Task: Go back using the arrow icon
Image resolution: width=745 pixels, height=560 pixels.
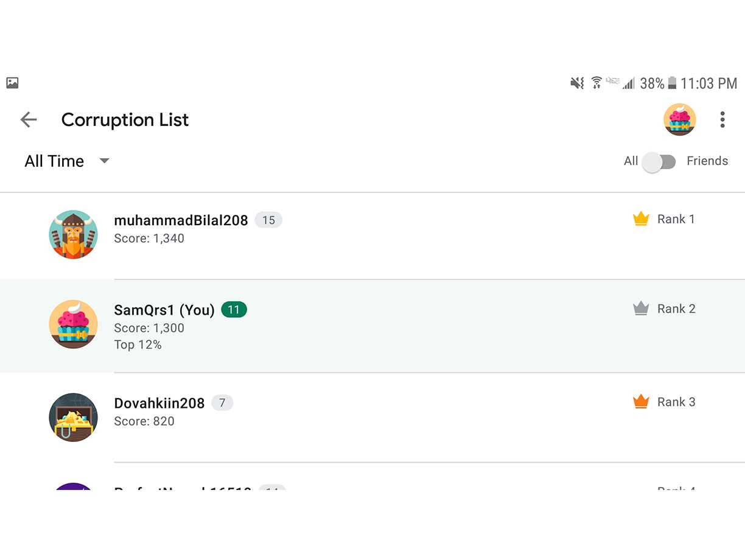Action: (x=29, y=120)
